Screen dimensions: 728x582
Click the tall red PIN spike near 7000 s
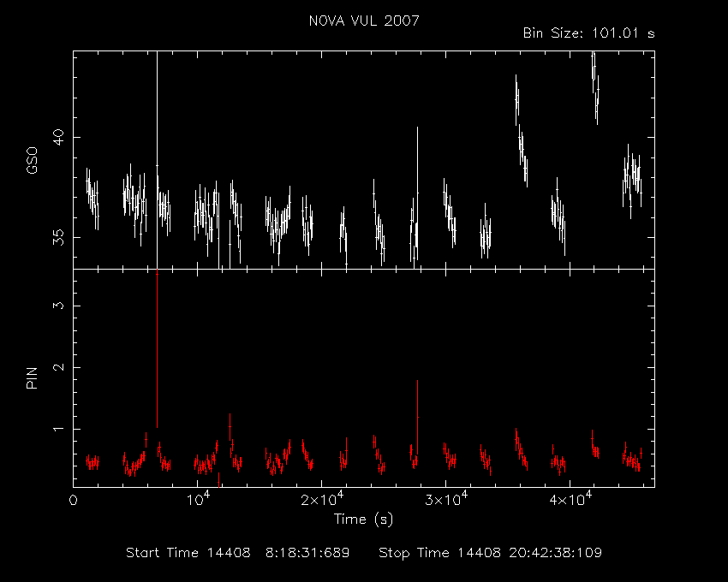tap(157, 348)
